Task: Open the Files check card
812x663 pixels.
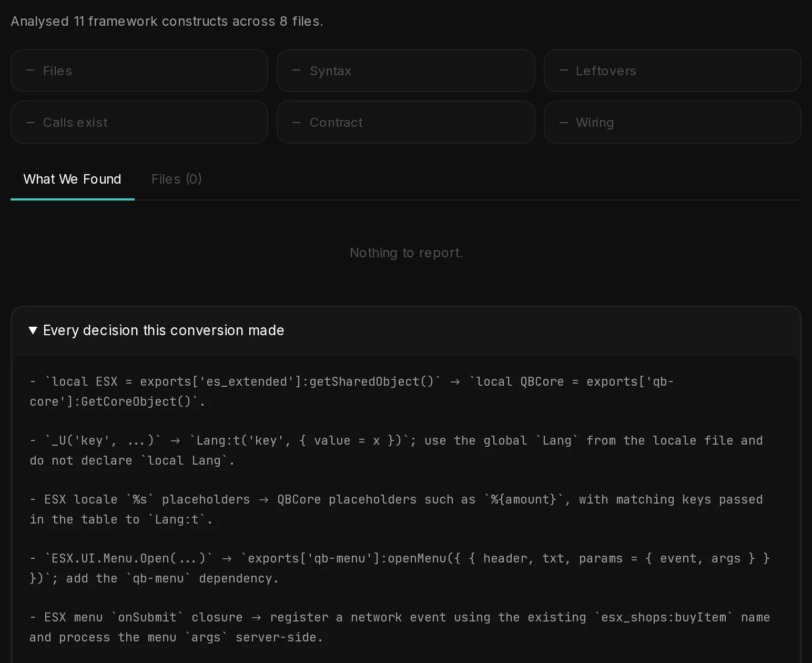Action: (x=139, y=71)
